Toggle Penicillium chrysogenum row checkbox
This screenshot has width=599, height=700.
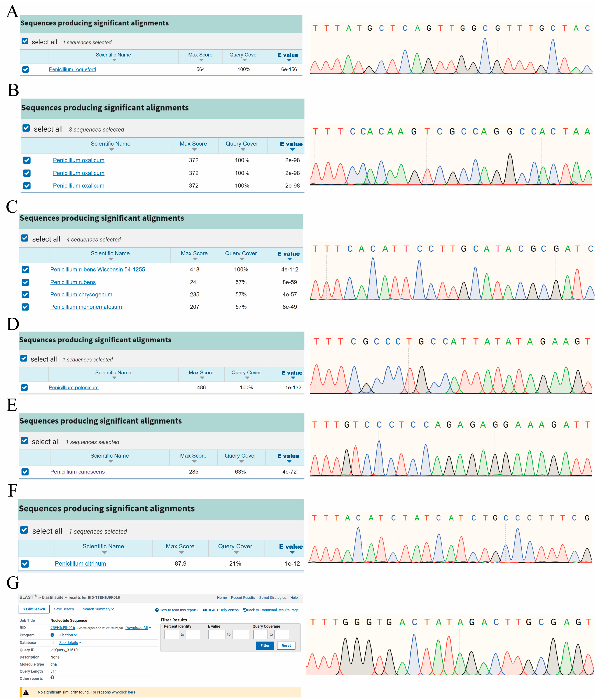click(25, 295)
